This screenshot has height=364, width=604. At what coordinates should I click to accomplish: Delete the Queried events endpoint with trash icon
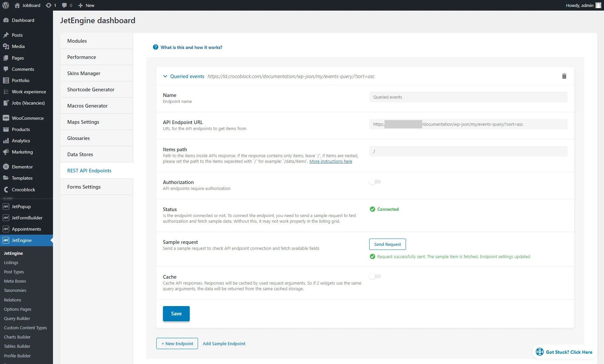coord(564,76)
